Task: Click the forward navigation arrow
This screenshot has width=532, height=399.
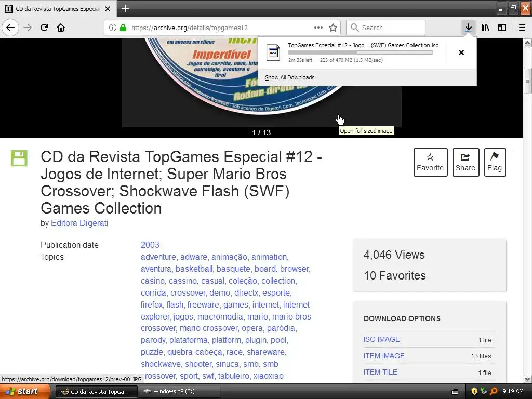Action: pos(28,28)
